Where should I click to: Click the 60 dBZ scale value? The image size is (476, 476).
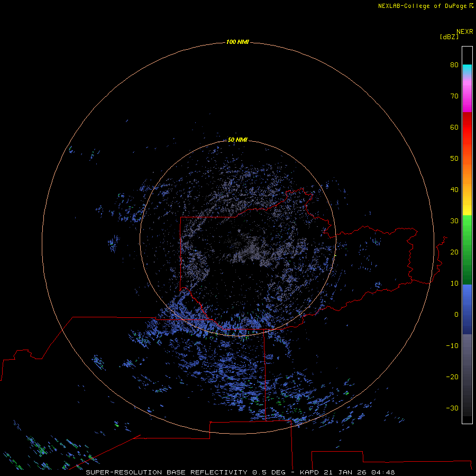[x=454, y=127]
